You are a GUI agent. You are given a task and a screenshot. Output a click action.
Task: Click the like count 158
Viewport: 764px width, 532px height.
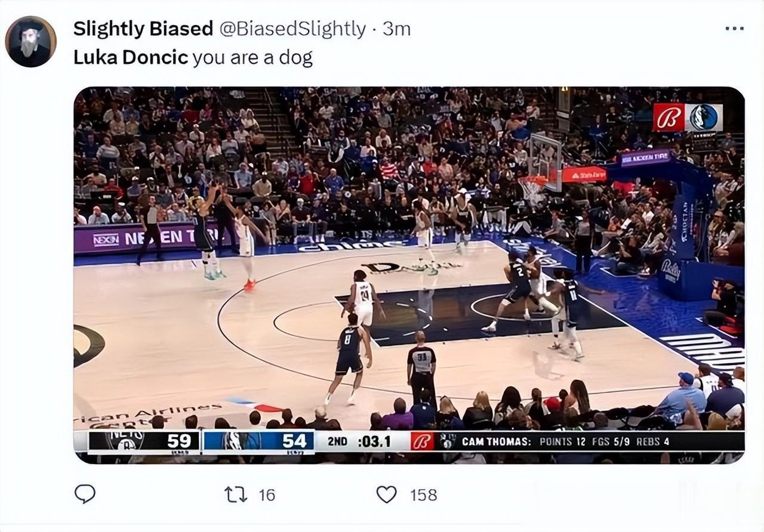click(x=423, y=494)
